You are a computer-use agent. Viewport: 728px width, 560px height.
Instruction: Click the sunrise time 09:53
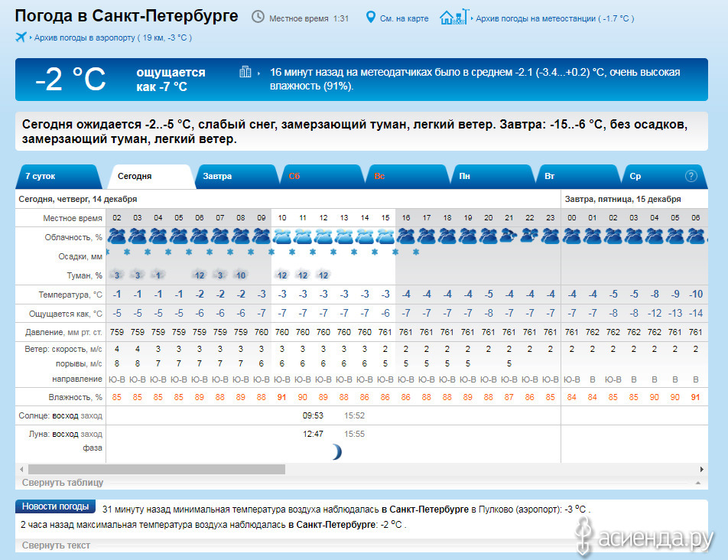pyautogui.click(x=313, y=415)
